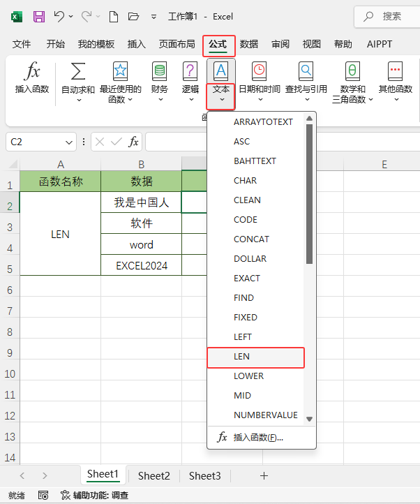The image size is (420, 504).
Task: Open the Name Box dropdown arrow
Action: [x=69, y=142]
